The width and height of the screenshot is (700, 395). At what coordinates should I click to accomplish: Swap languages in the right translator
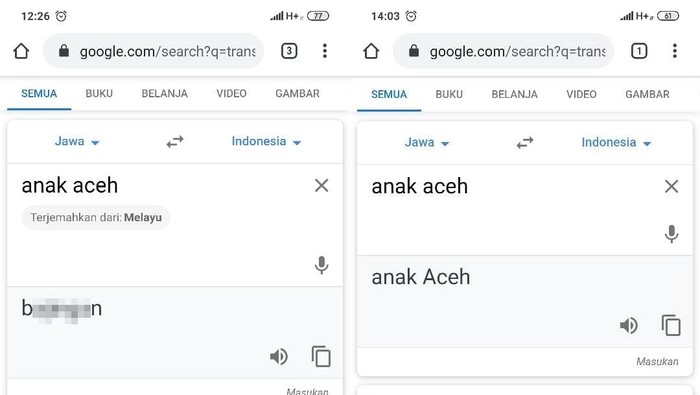click(x=525, y=143)
